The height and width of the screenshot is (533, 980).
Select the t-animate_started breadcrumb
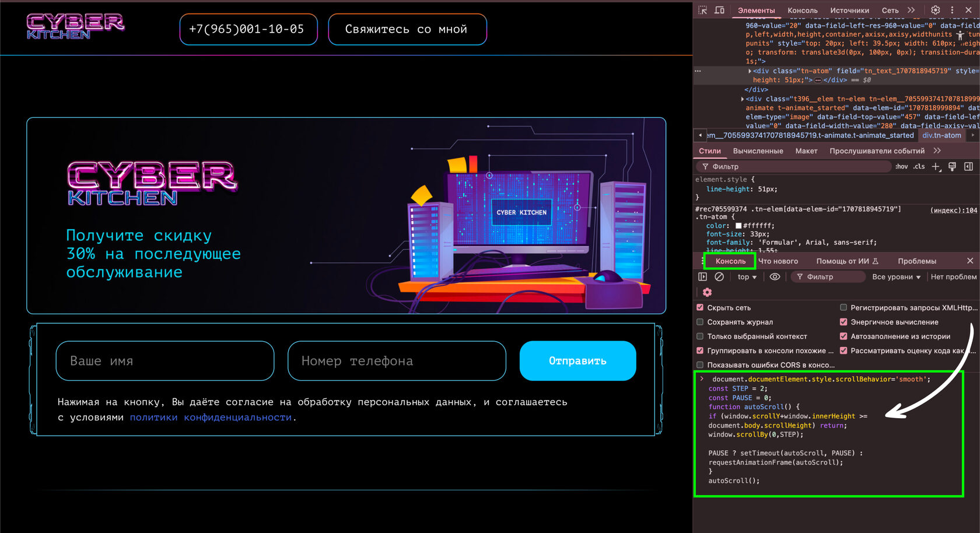pos(810,135)
